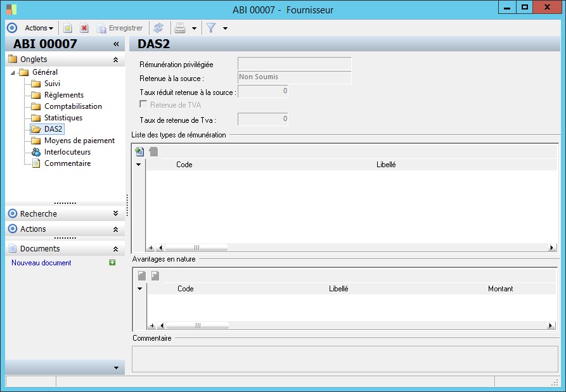Viewport: 566px width, 392px height.
Task: Toggle the Retenue de TVA checkbox
Action: [x=143, y=105]
